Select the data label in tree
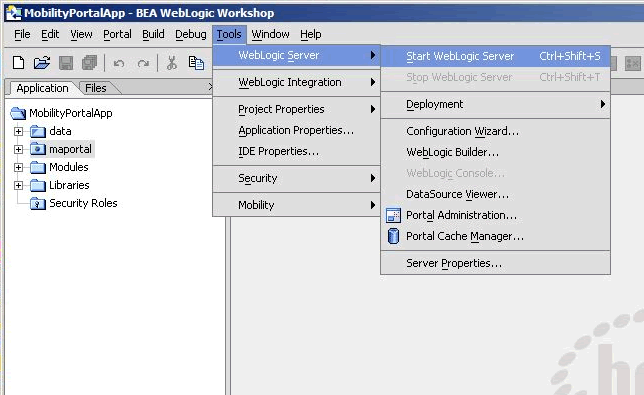The image size is (644, 395). tap(60, 131)
